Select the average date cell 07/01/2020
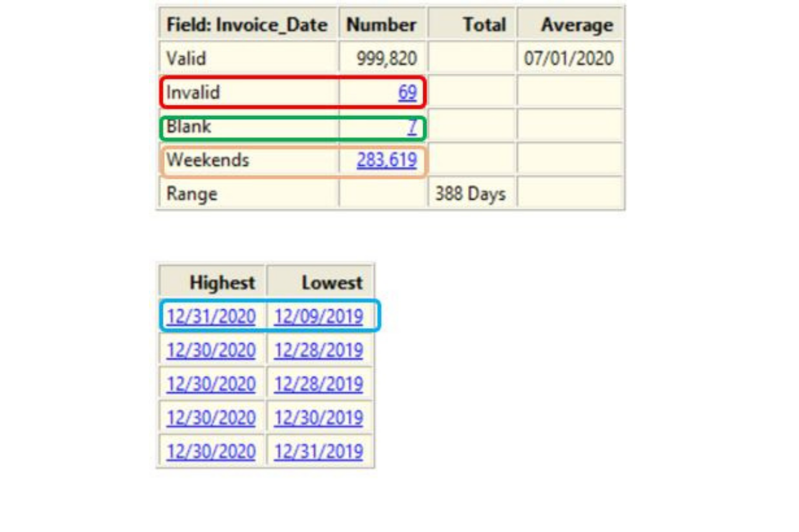Image resolution: width=799 pixels, height=532 pixels. coord(569,59)
